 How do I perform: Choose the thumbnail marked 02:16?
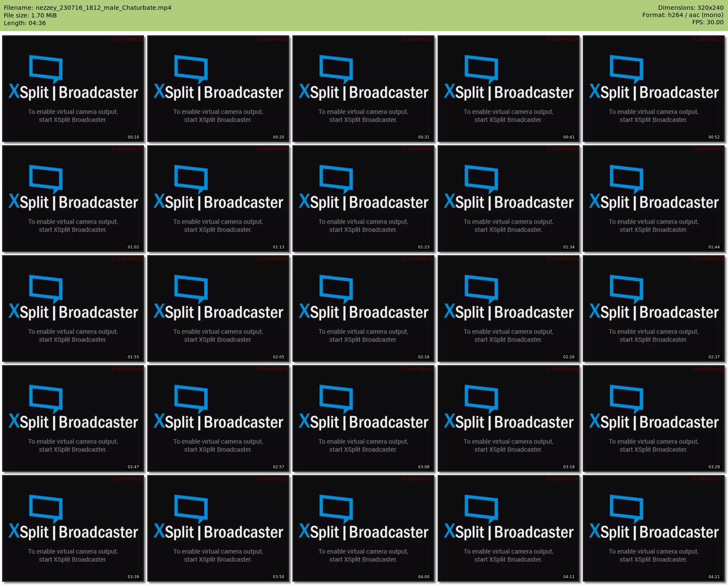(364, 308)
